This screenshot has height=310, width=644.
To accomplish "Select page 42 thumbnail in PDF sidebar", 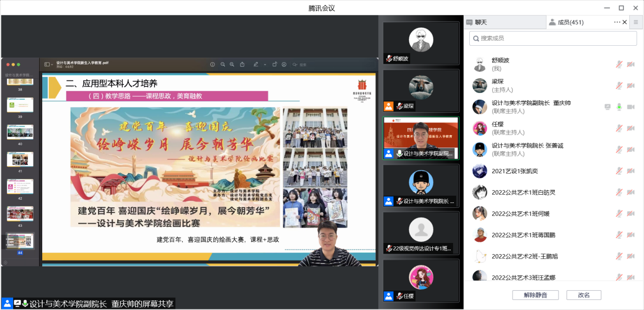I will coord(20,187).
